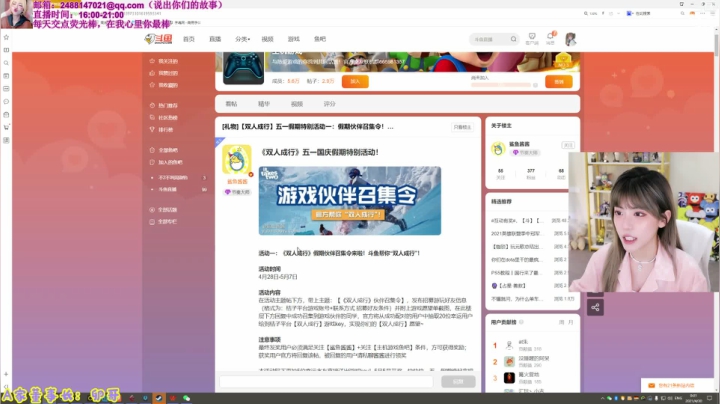Open the user avatar in site header

click(x=571, y=39)
